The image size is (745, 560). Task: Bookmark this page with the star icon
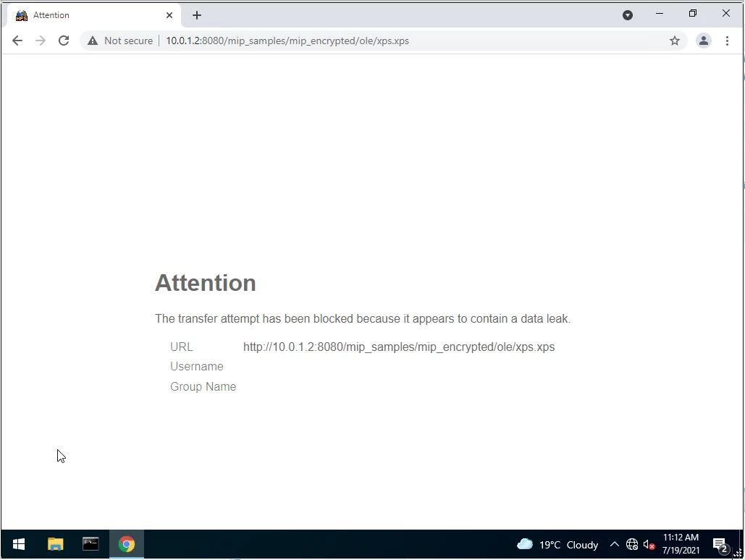point(674,41)
